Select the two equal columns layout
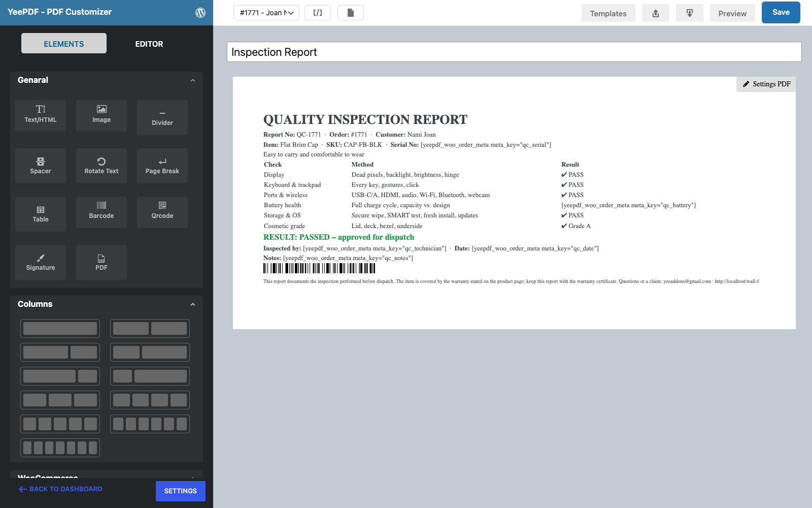 click(150, 328)
